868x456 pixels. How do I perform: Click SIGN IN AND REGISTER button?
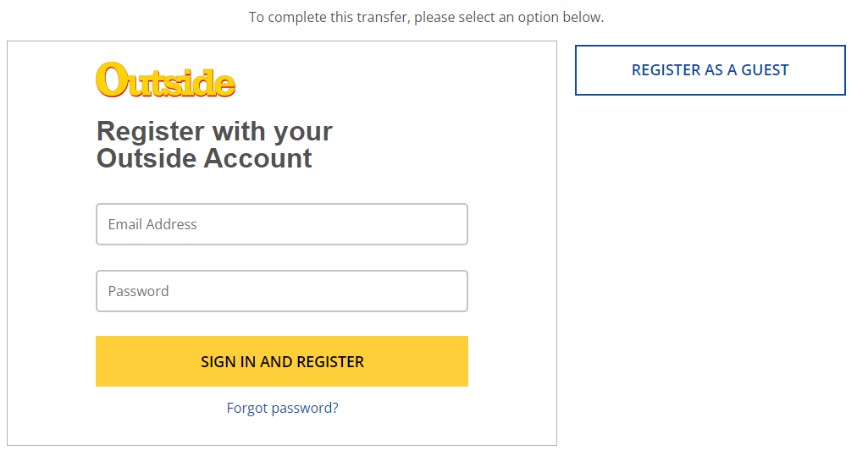[282, 361]
